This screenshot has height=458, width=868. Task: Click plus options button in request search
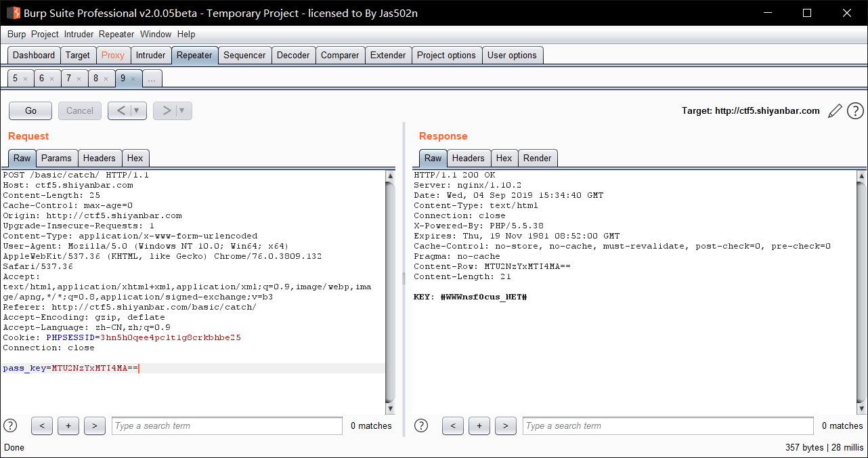(68, 425)
